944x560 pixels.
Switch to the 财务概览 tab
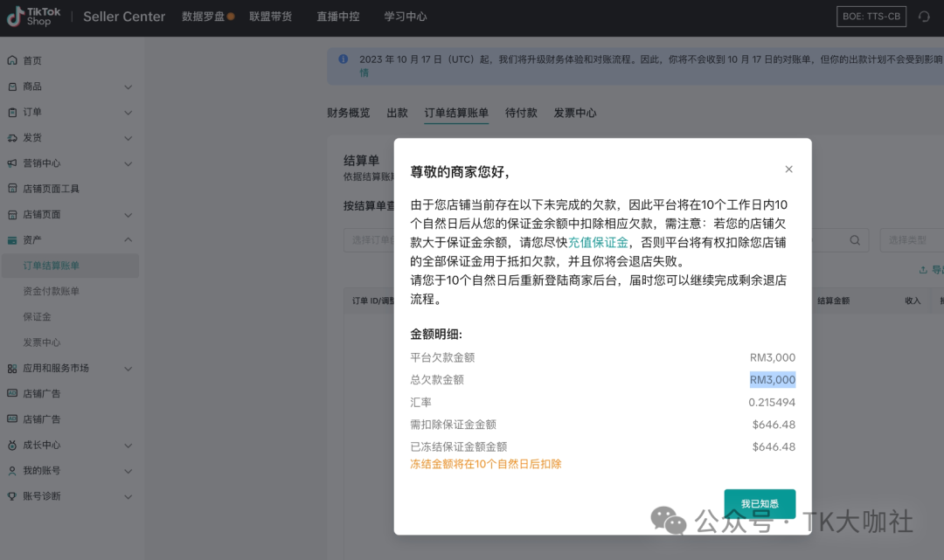348,113
